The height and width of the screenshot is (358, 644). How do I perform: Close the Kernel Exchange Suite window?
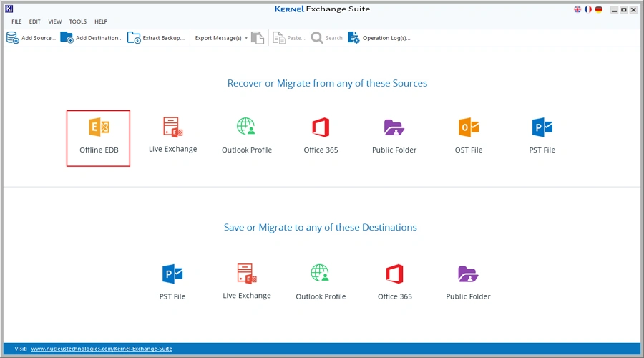click(x=633, y=9)
